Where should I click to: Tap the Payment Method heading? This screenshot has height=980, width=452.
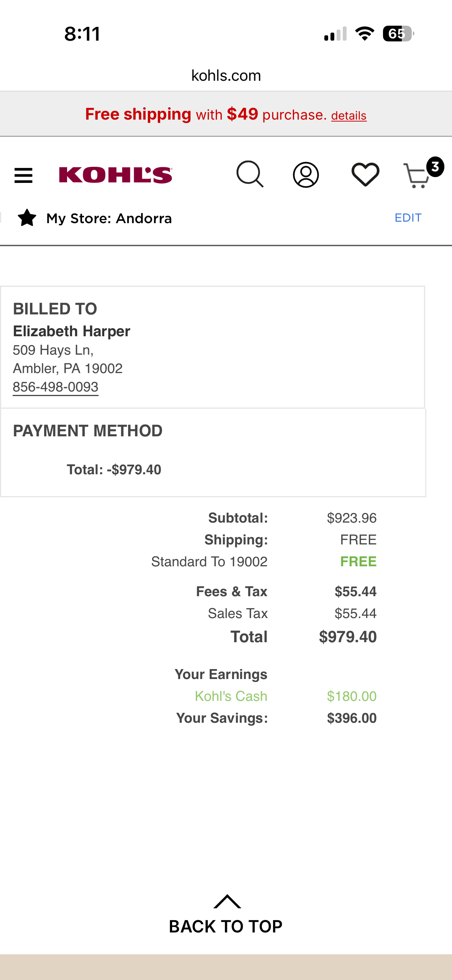point(88,431)
